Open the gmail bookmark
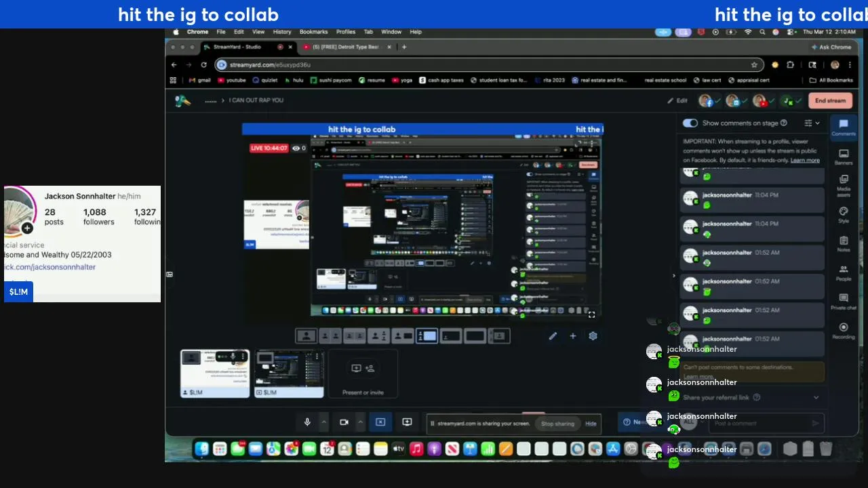Viewport: 868px width, 488px height. (x=199, y=80)
